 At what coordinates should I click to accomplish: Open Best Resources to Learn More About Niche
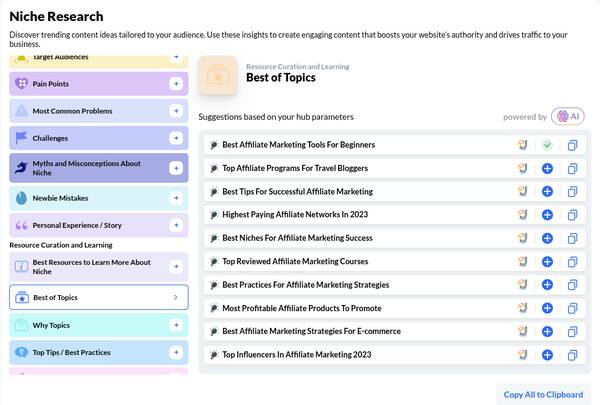[x=98, y=266]
